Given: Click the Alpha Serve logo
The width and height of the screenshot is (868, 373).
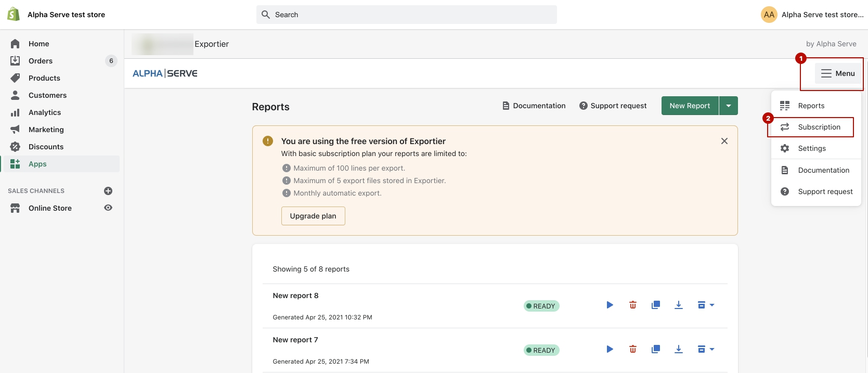Looking at the screenshot, I should pyautogui.click(x=165, y=73).
